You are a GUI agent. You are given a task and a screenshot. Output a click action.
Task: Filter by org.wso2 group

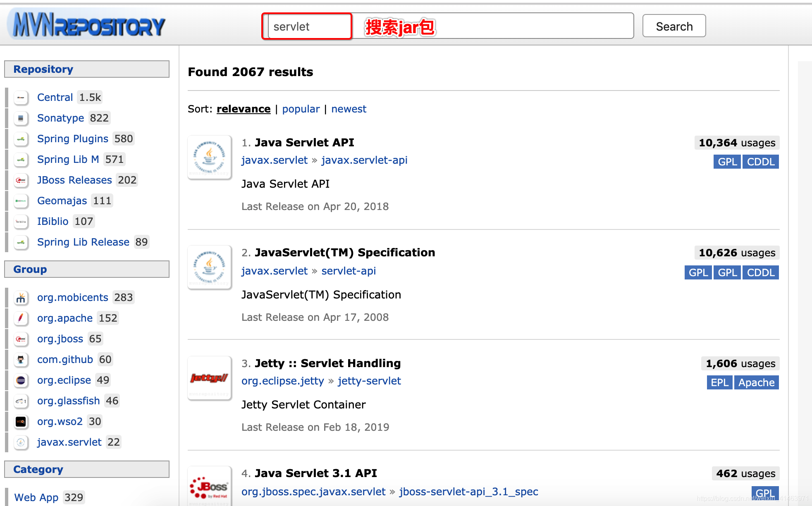pos(60,422)
